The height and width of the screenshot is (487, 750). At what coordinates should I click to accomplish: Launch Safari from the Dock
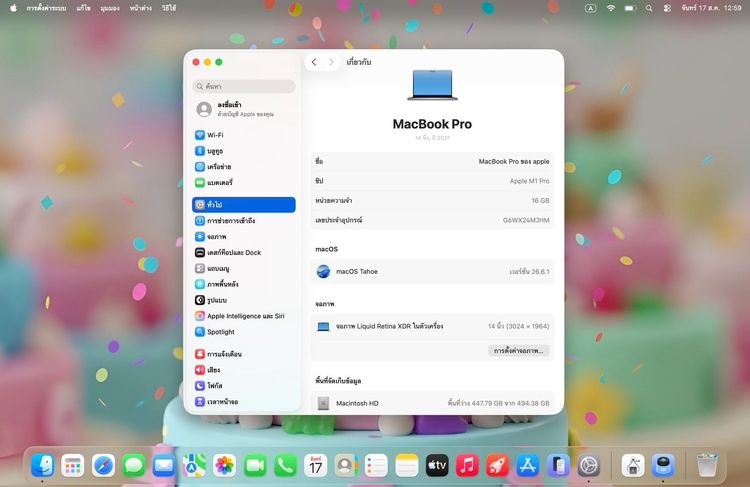(x=103, y=465)
